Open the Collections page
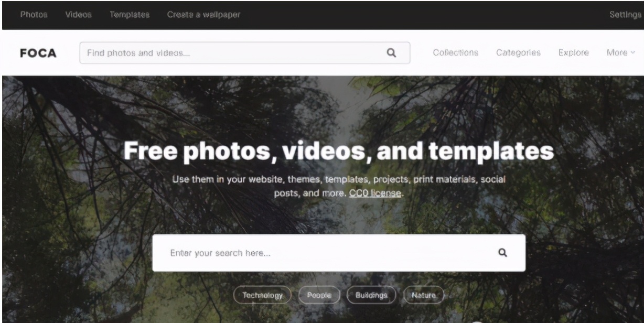Image resolution: width=644 pixels, height=323 pixels. (456, 53)
